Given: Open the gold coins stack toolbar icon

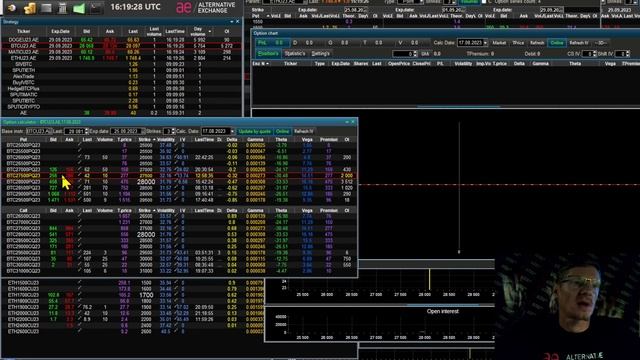Looking at the screenshot, I should pyautogui.click(x=29, y=8).
